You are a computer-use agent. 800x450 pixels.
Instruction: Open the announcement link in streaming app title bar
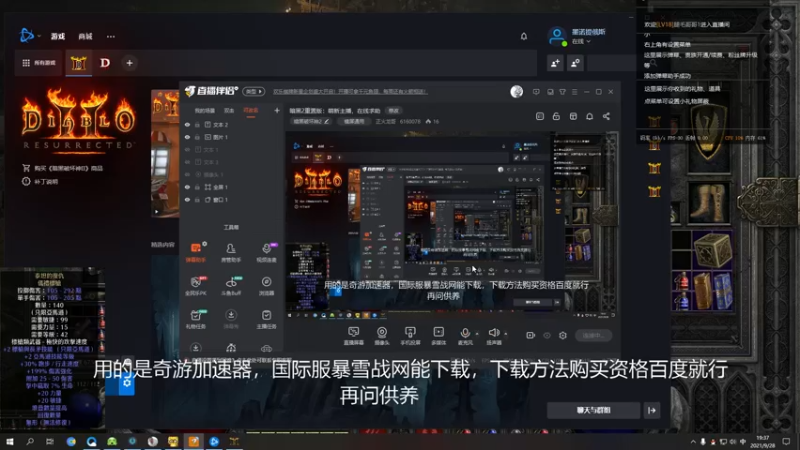tap(350, 91)
